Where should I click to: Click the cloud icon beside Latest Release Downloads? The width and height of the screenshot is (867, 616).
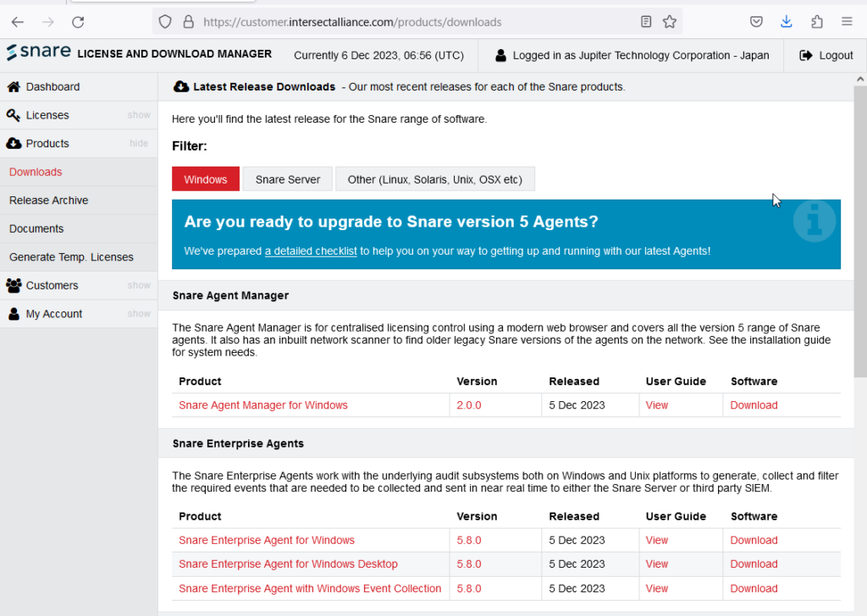pyautogui.click(x=181, y=87)
